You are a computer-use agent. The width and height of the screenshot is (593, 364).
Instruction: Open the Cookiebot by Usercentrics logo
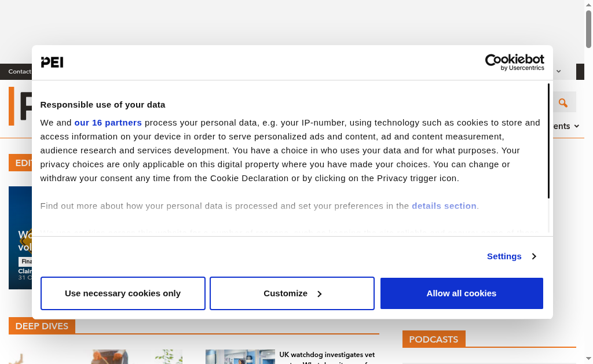[x=514, y=62]
